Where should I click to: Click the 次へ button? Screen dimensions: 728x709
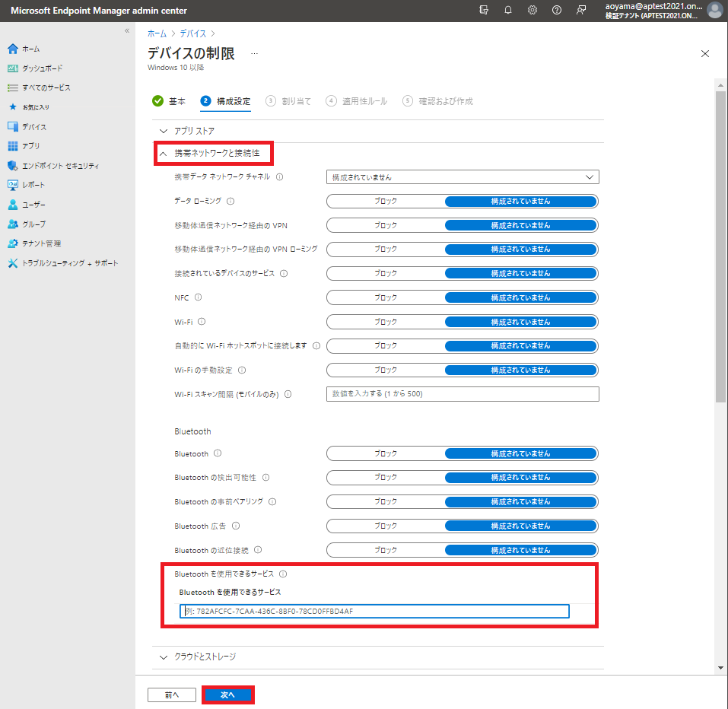228,695
